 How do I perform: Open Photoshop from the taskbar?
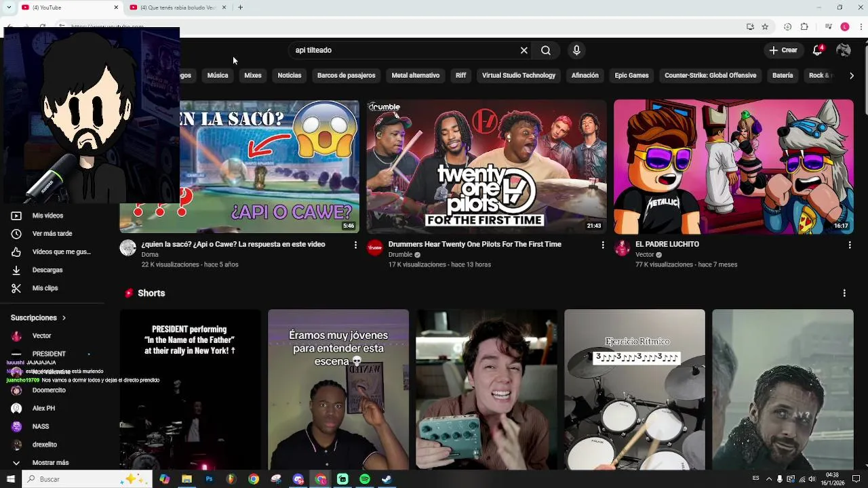(209, 479)
